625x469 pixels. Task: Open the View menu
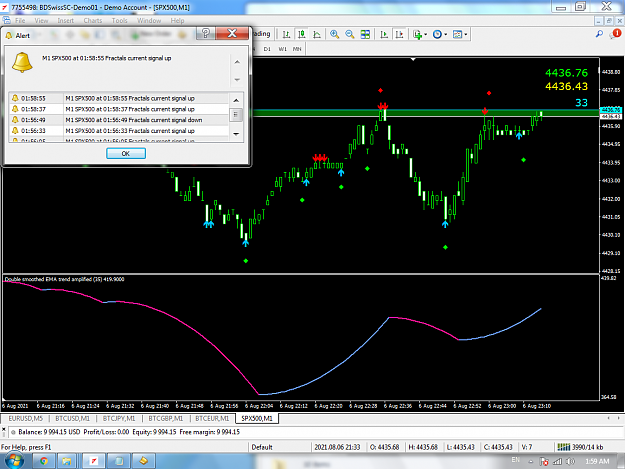coord(41,20)
